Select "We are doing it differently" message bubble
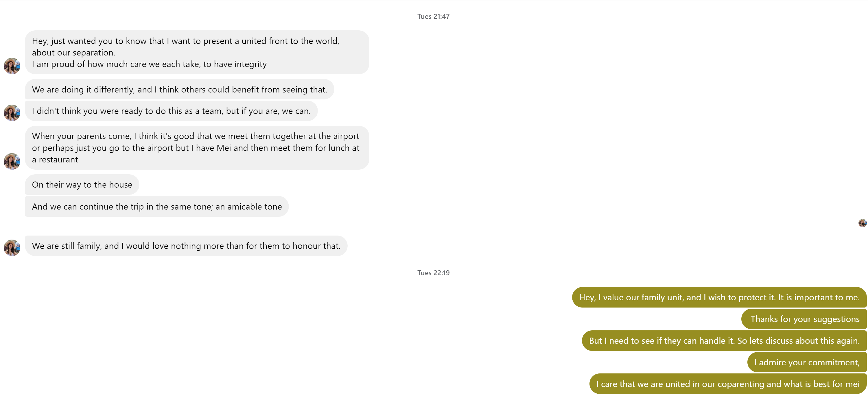Screen dimensions: 868x398 (x=179, y=90)
